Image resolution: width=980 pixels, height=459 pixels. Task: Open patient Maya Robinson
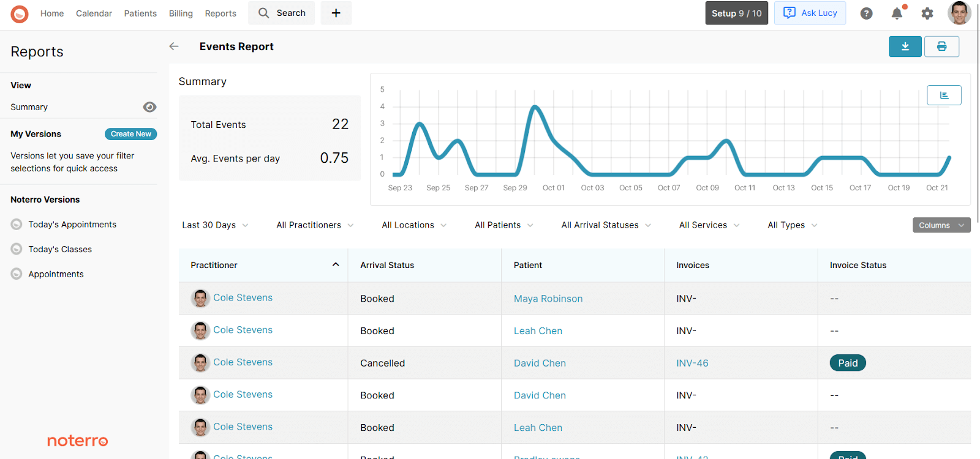tap(548, 299)
